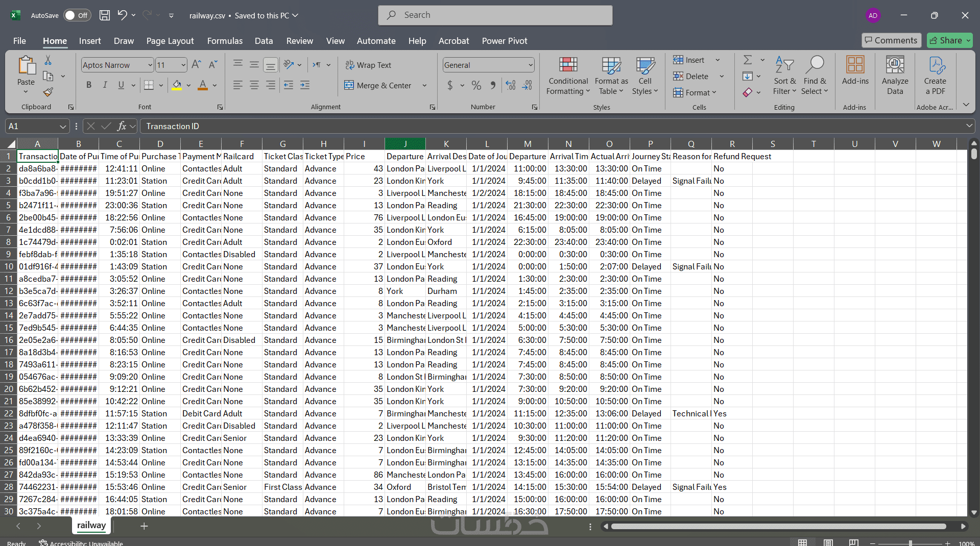Apply Comma Style number format
The image size is (980, 546).
[x=493, y=85]
